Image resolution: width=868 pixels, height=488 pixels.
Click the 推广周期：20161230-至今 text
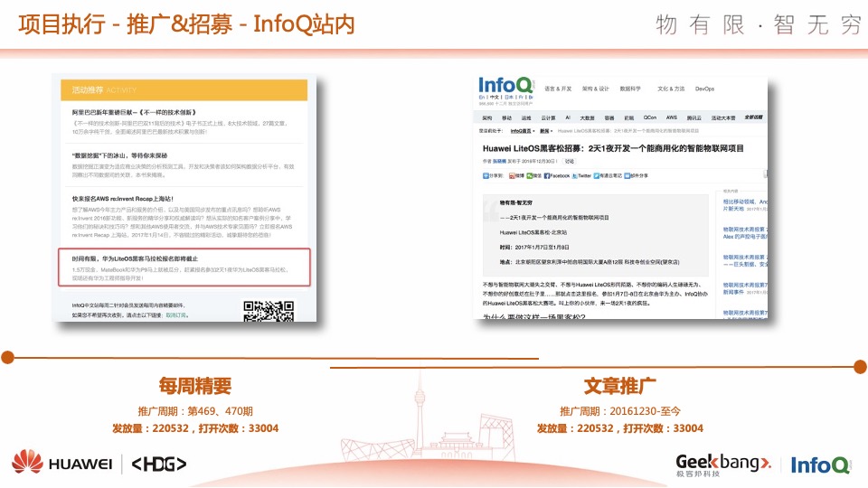620,411
